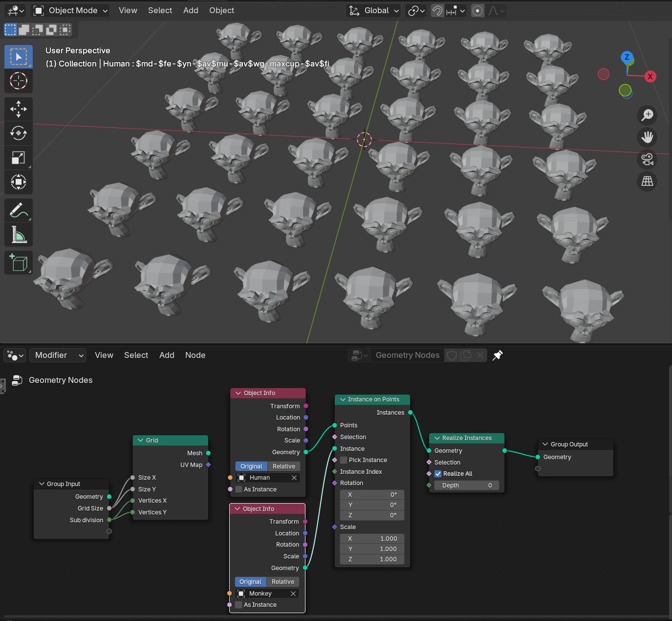Viewport: 672px width, 621px height.
Task: Click the Add Cube tool
Action: click(19, 263)
